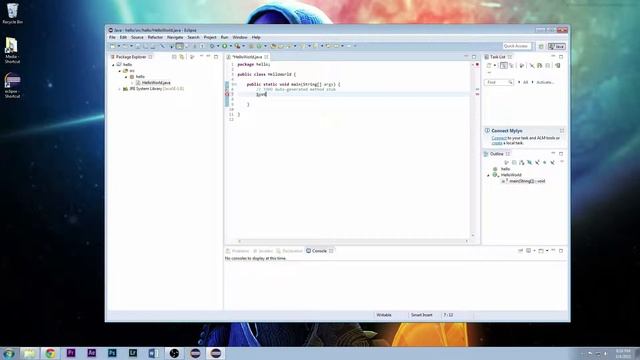Switch to the Declaration tab
Image resolution: width=640 pixels, height=360 pixels.
pos(289,251)
